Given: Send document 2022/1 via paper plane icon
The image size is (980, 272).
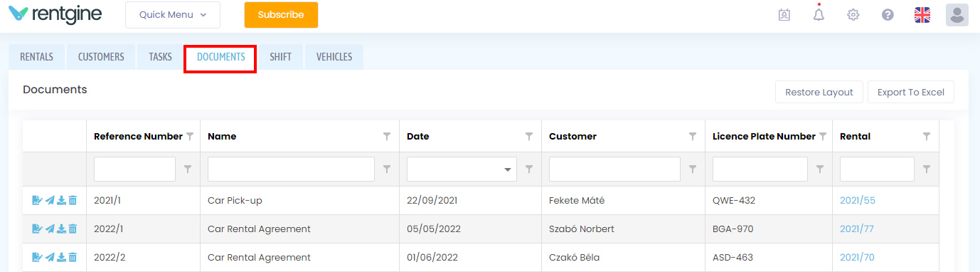Looking at the screenshot, I should [50, 229].
